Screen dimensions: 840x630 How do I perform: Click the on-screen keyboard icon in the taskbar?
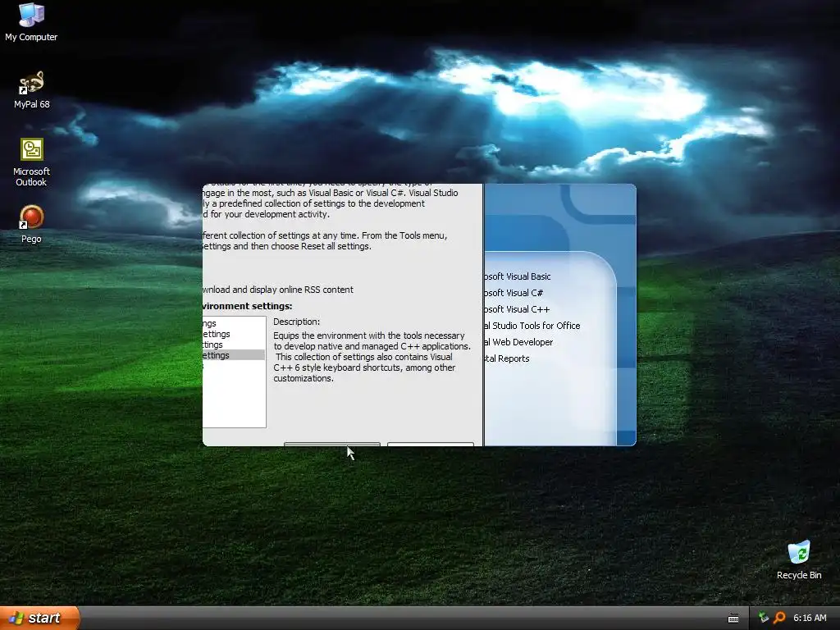(733, 619)
